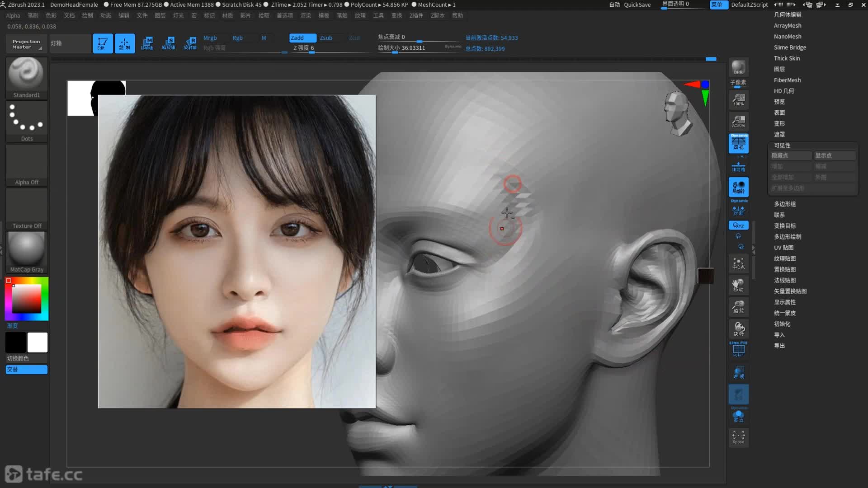Viewport: 868px width, 488px height.
Task: Toggle XYZ rotation mode
Action: pyautogui.click(x=738, y=225)
